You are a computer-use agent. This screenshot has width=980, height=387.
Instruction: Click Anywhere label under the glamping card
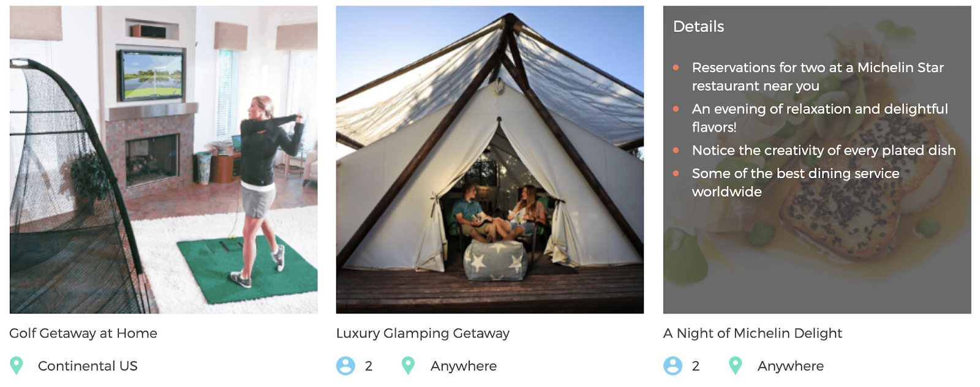click(464, 366)
